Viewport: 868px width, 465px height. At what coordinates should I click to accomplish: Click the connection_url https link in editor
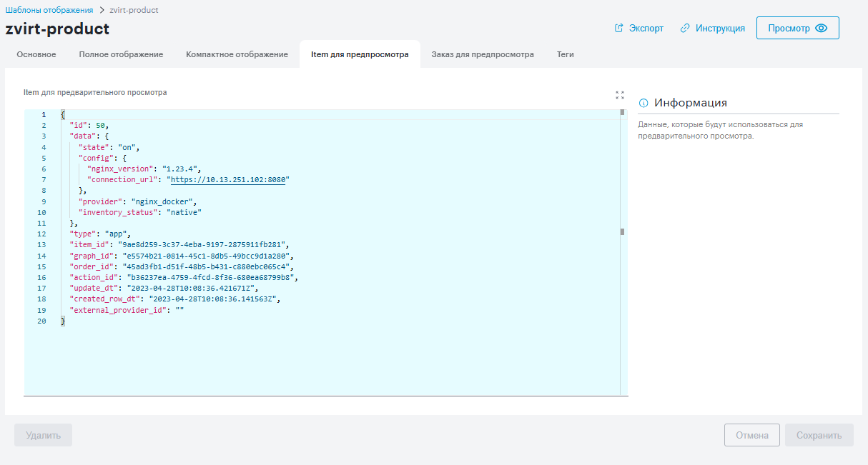(228, 180)
